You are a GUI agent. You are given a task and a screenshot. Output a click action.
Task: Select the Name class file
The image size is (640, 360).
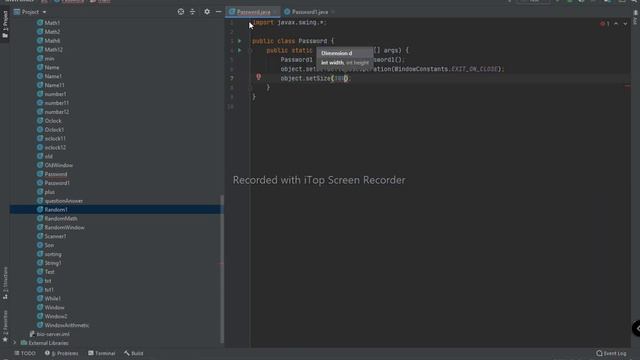(x=48, y=67)
